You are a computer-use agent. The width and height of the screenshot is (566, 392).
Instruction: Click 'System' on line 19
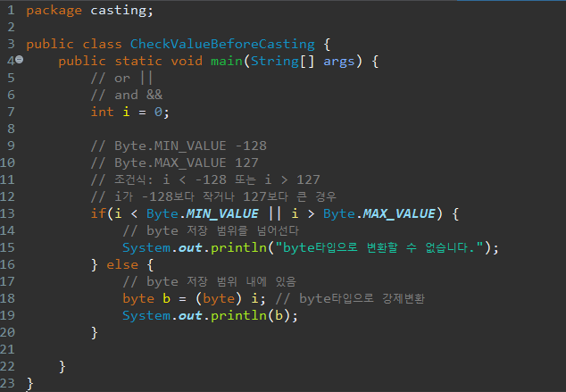(x=146, y=316)
